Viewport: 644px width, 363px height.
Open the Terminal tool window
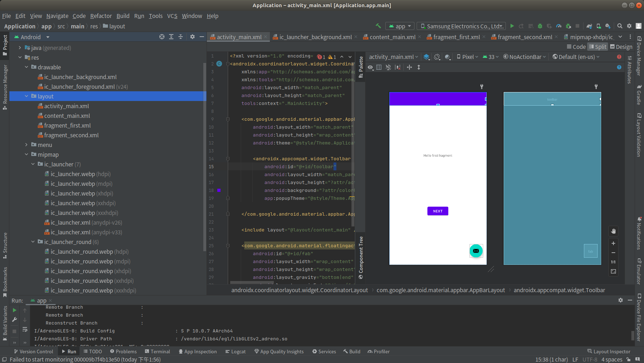[x=157, y=351]
